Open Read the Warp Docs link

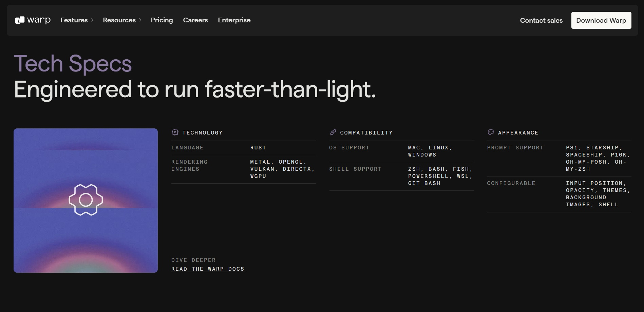(208, 269)
